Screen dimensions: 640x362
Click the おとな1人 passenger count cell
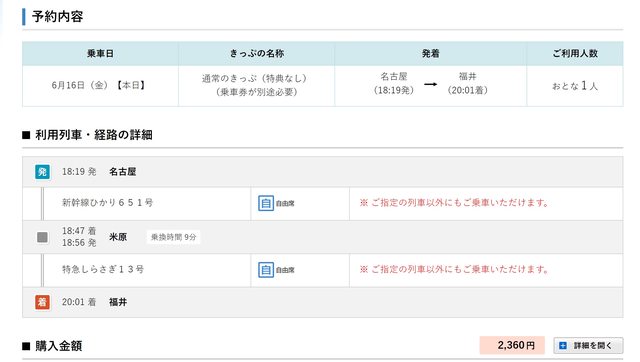pos(575,86)
